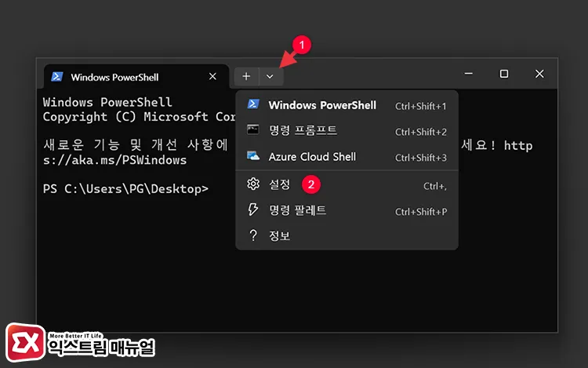Image resolution: width=588 pixels, height=368 pixels.
Task: Click the PS C:\Users\PG\Desktop> prompt line
Action: tap(125, 188)
